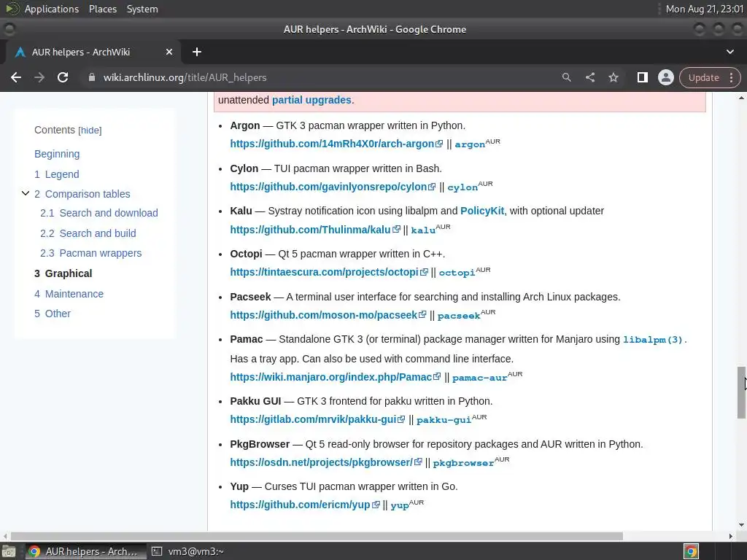Go to 2.1 Search and download
Screen dimensions: 747x560
(98, 213)
